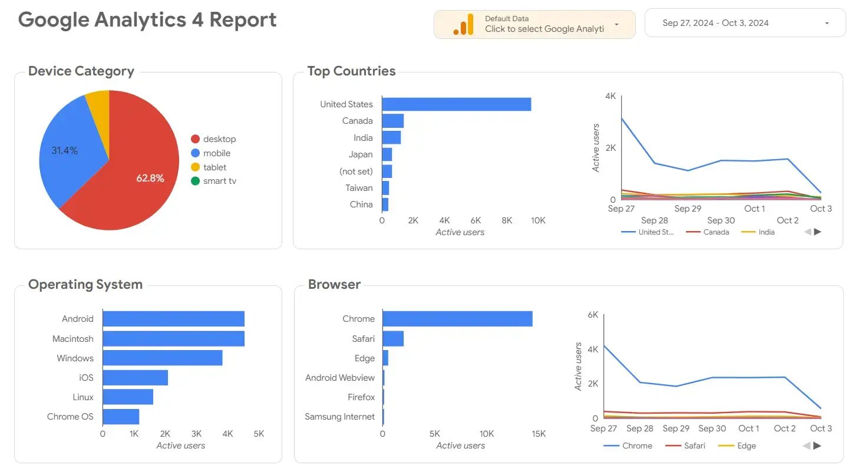Screen dimensions: 868x465
Task: Click the red desktop legend dot
Action: (195, 139)
